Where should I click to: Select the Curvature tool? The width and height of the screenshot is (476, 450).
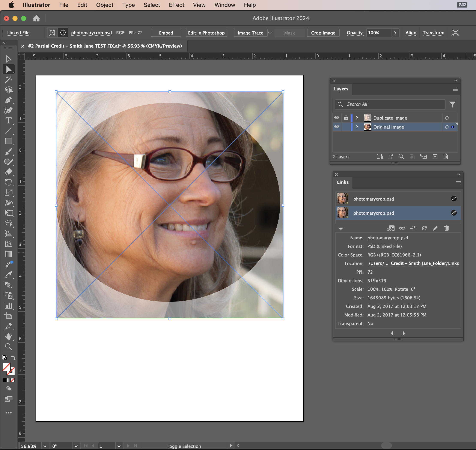click(8, 110)
